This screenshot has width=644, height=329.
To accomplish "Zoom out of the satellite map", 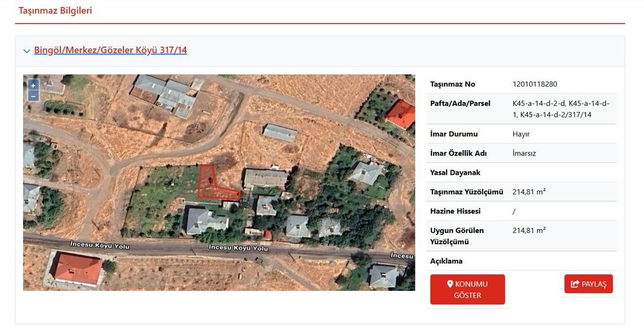I will click(33, 96).
